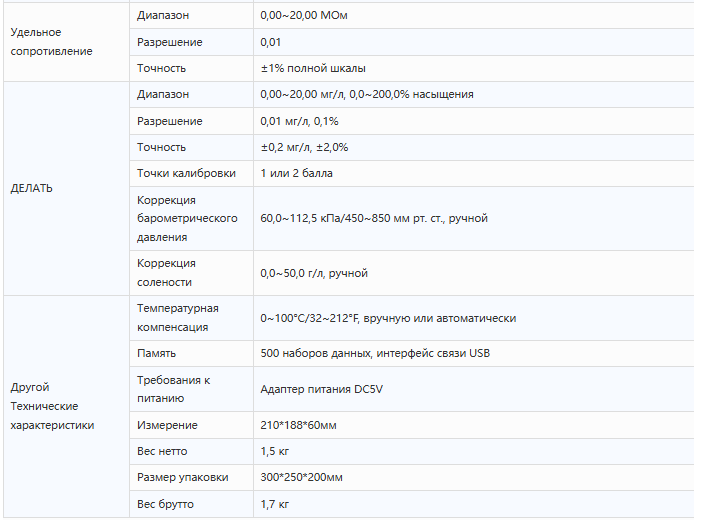Select the '1 или 2 балла' value

tap(296, 173)
